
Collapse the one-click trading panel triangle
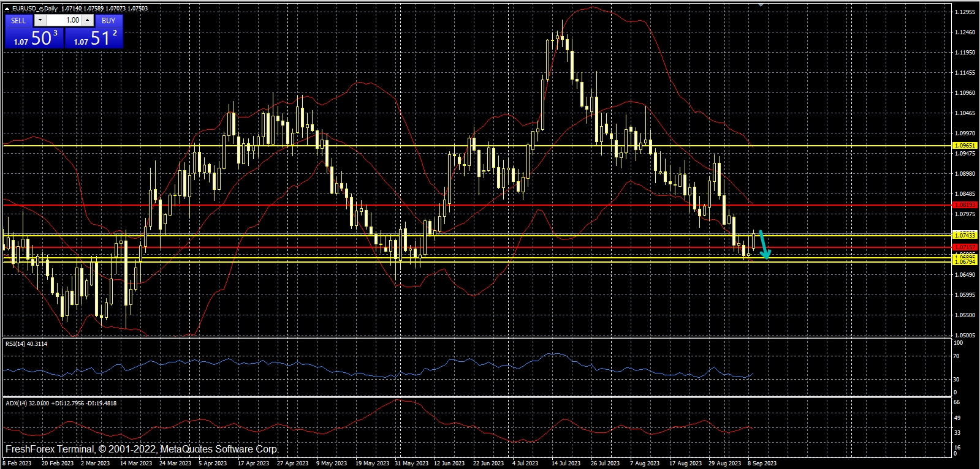coord(7,9)
